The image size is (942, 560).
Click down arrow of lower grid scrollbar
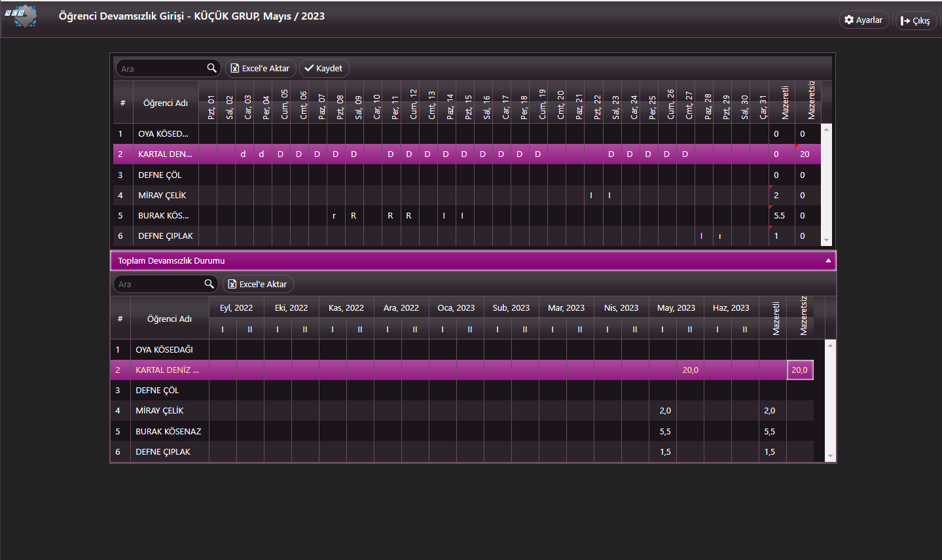(830, 456)
